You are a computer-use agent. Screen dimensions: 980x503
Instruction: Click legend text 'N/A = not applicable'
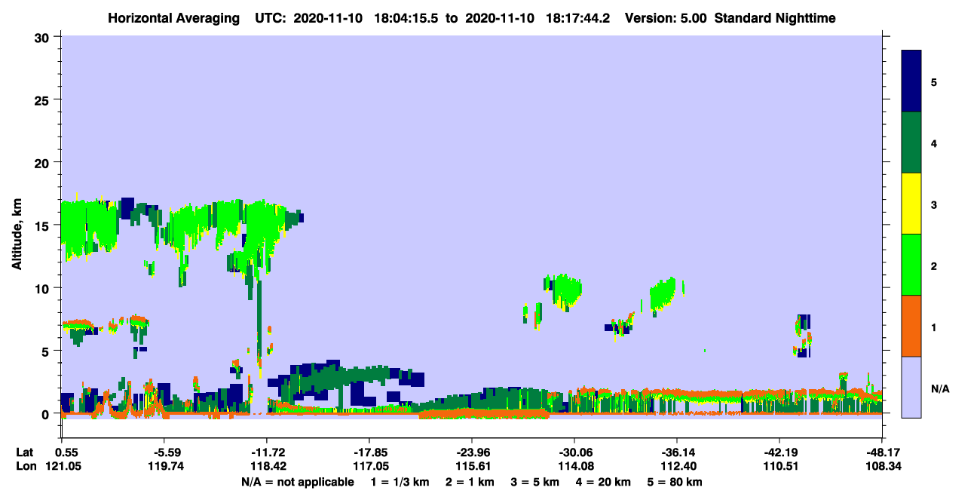297,482
